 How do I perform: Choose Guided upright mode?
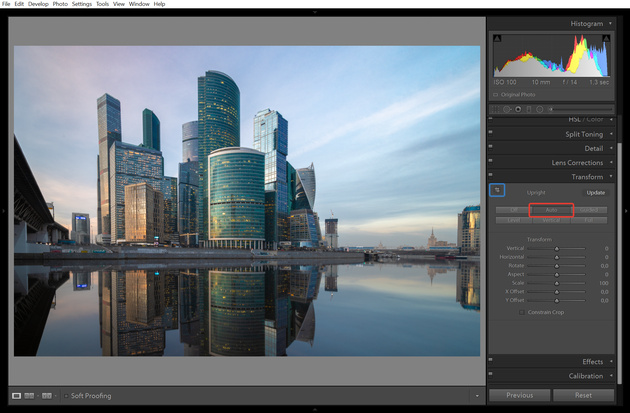pyautogui.click(x=589, y=210)
